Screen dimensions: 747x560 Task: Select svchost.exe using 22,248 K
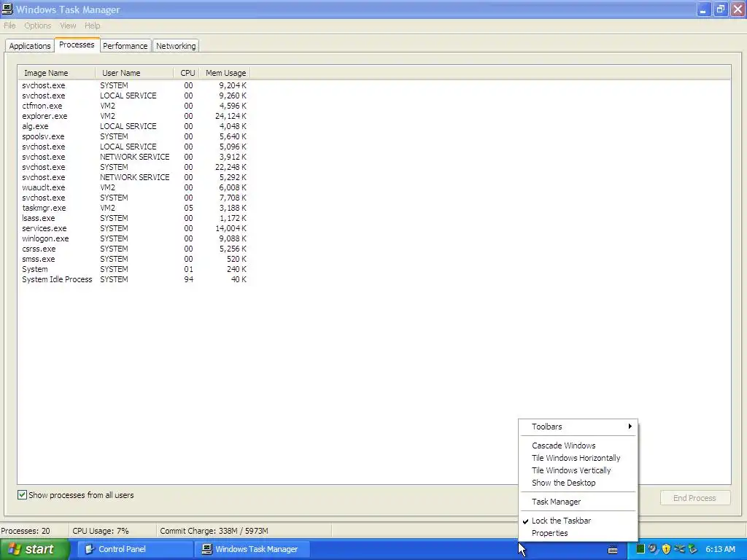click(134, 167)
